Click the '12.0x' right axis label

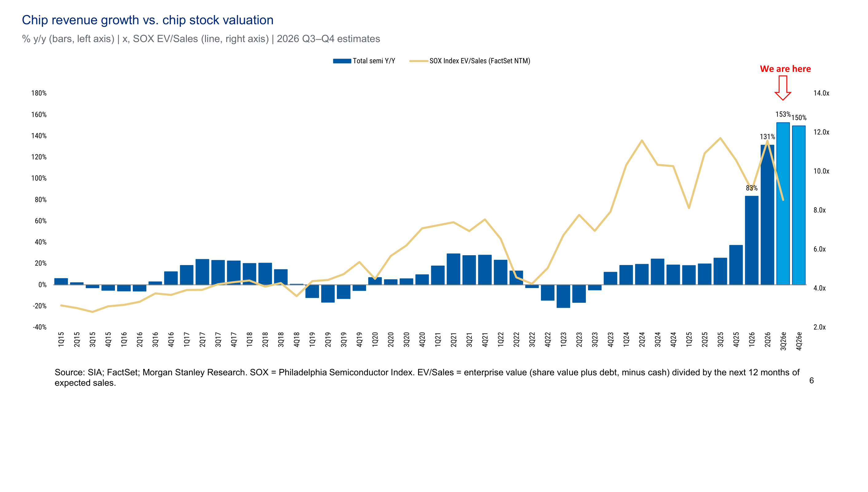coord(821,132)
